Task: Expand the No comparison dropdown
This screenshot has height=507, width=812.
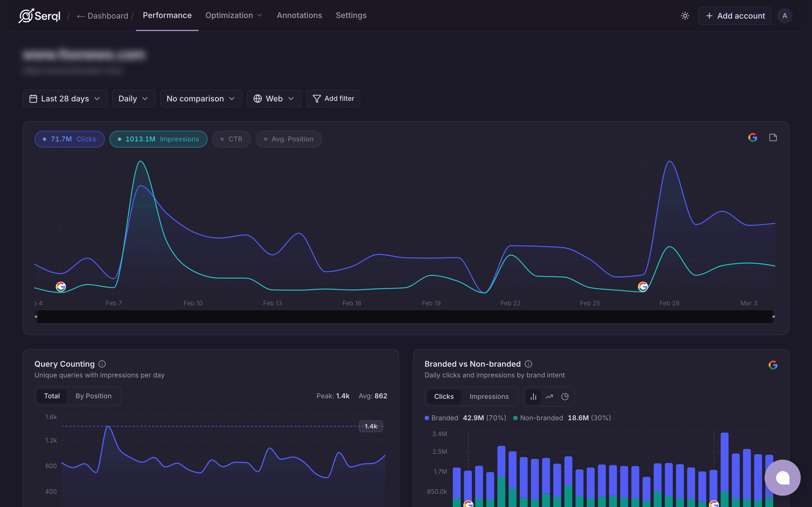Action: [x=201, y=98]
